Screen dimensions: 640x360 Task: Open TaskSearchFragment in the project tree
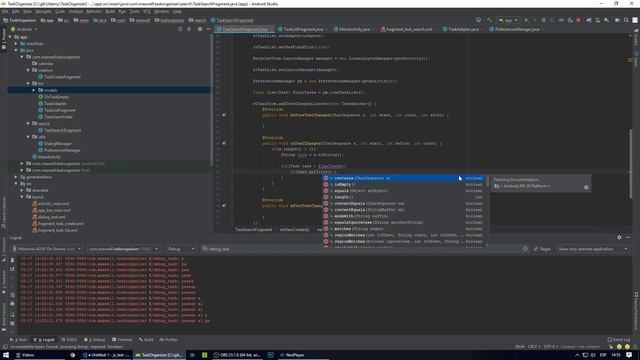pos(62,130)
